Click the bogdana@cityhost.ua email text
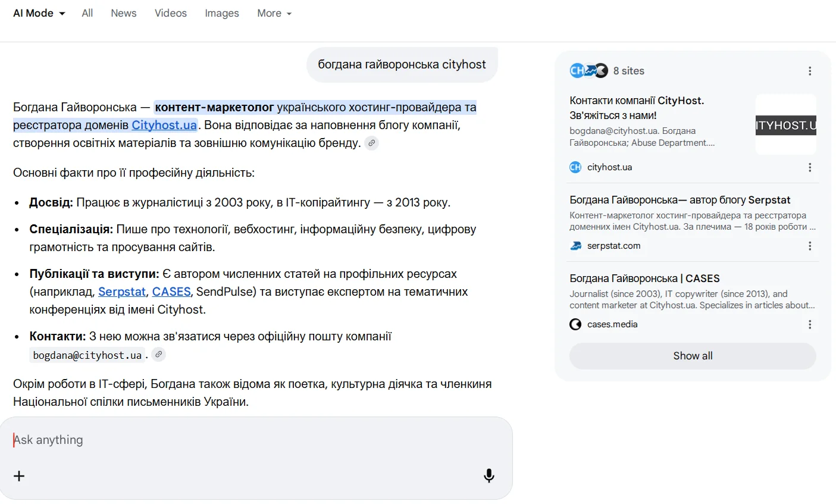 click(x=87, y=355)
